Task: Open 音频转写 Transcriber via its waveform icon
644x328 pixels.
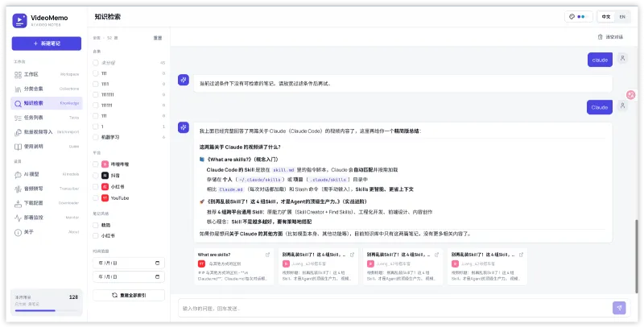Action: 18,189
